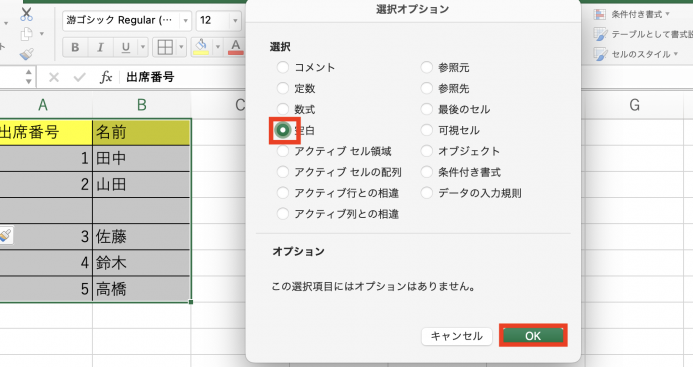Screen dimensions: 693x367
Task: Toggle Italic formatting
Action: tap(100, 47)
